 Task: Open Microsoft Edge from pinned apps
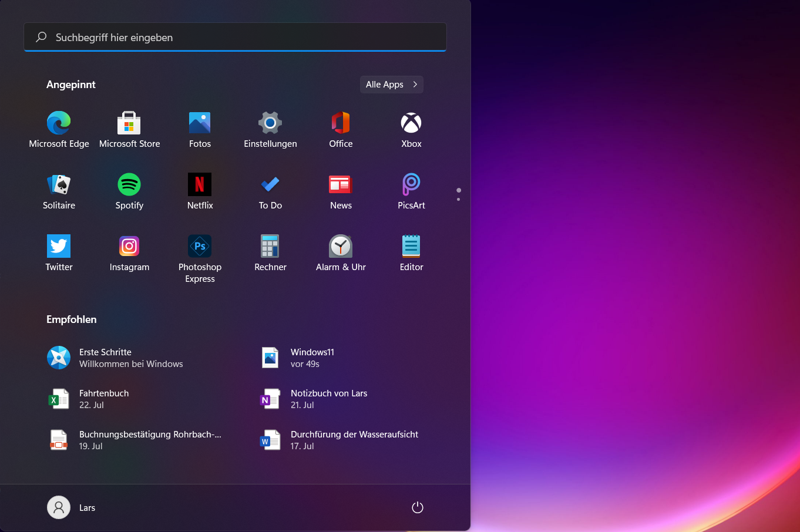59,130
